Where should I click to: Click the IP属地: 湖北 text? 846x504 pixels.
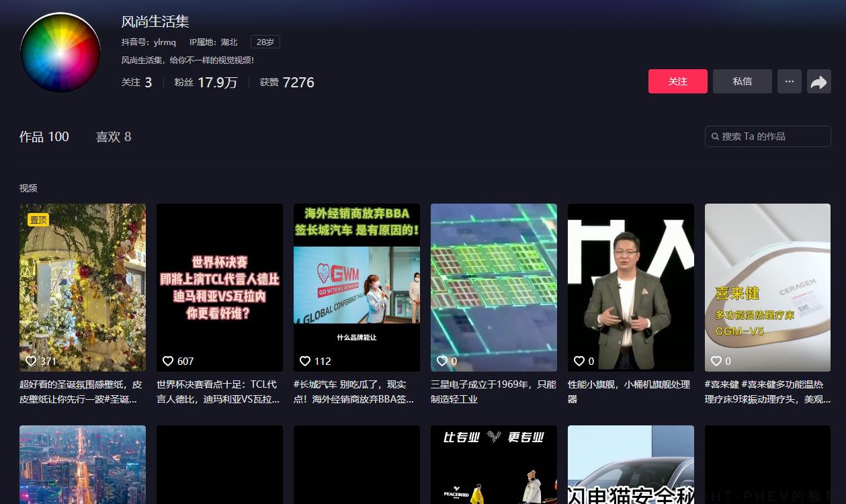[214, 42]
